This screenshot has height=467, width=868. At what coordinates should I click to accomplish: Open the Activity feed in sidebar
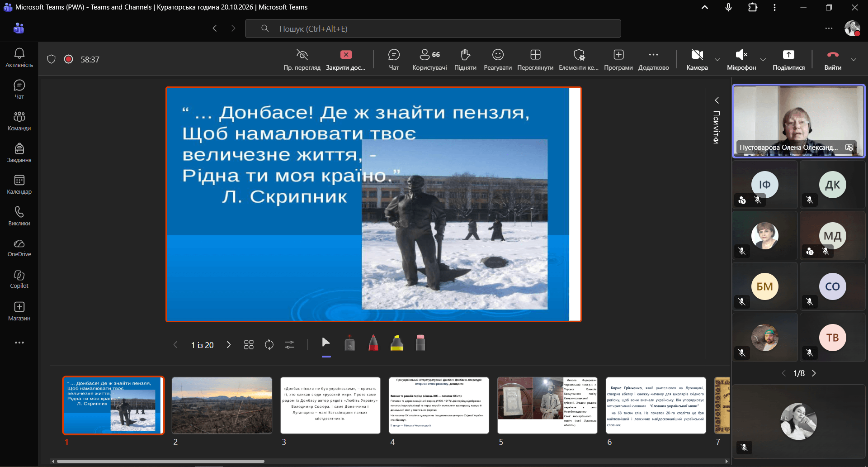point(19,57)
